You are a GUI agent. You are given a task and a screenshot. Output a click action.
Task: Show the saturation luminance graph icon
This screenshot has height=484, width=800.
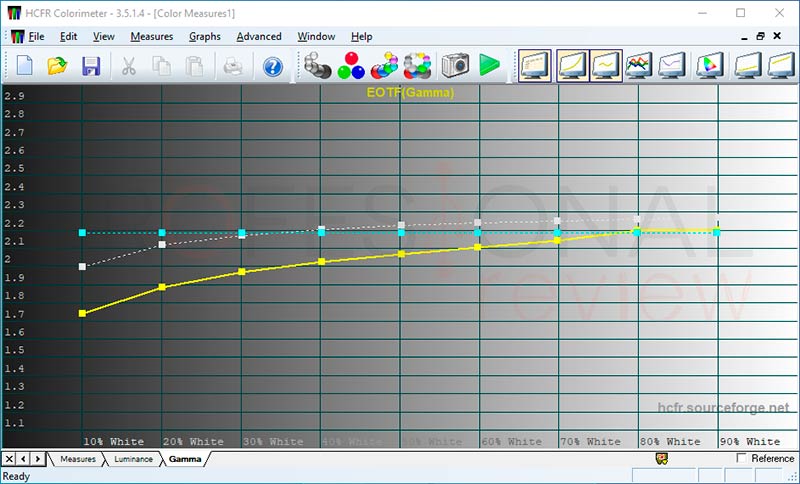[x=748, y=65]
